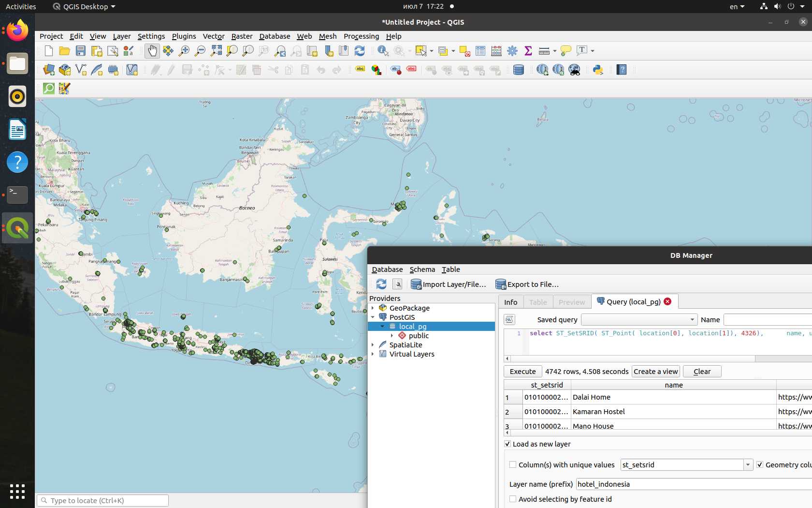Check Column(s) with unique values
812x508 pixels.
pyautogui.click(x=512, y=464)
